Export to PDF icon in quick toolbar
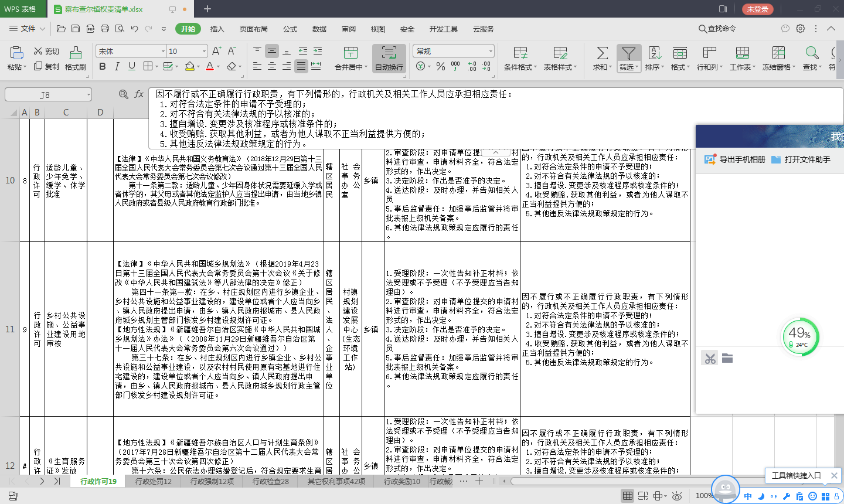 (x=90, y=29)
